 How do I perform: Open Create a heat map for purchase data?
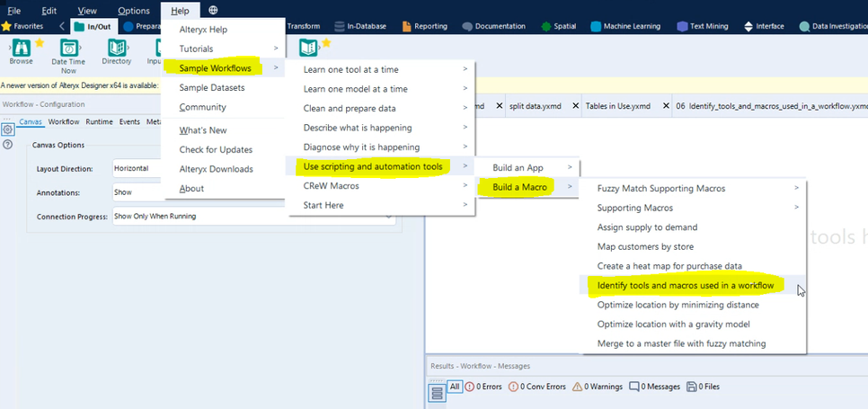693,266
